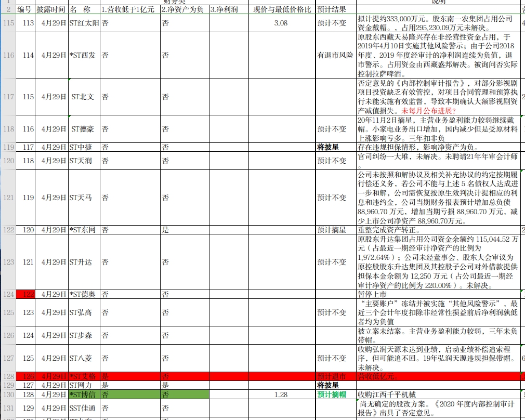Select cell *ST西发

pyautogui.click(x=84, y=55)
